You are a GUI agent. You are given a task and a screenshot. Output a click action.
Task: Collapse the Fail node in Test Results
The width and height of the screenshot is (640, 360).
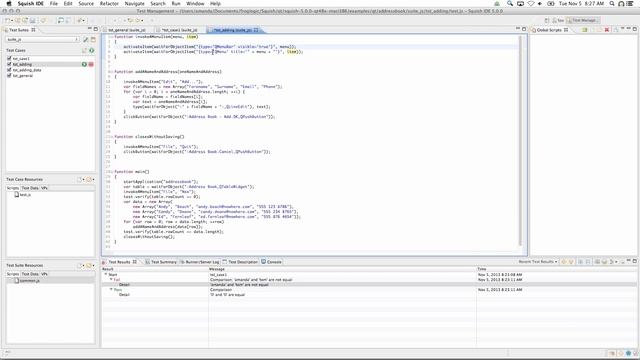click(111, 280)
